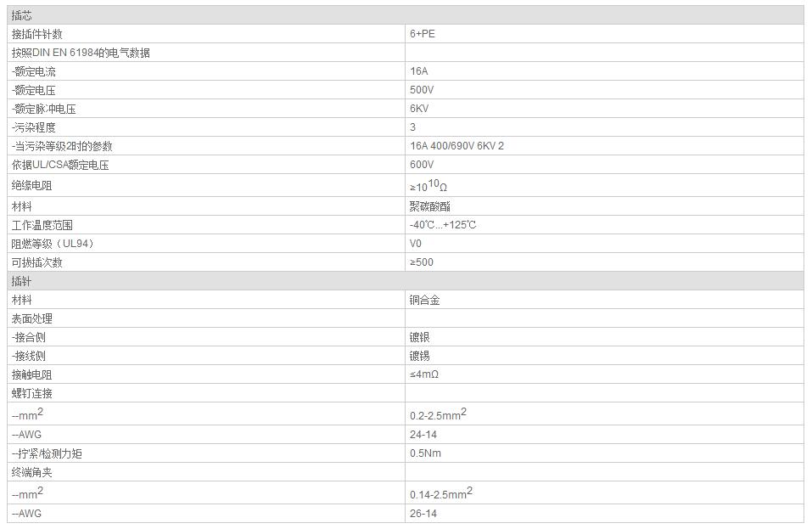Click the 污染程度 row label
This screenshot has width=812, height=529.
(34, 127)
